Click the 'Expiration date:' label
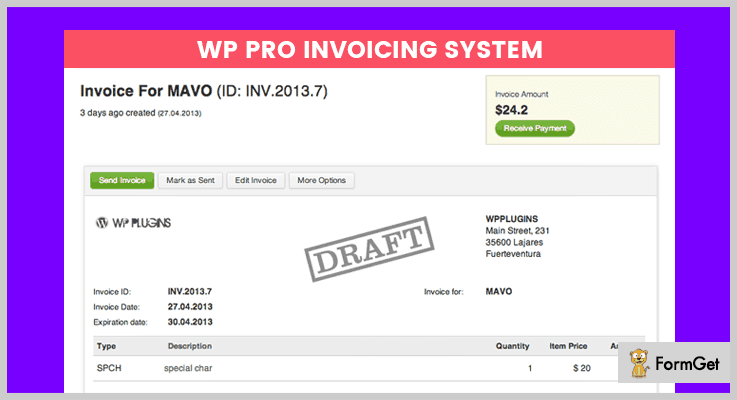Image resolution: width=737 pixels, height=400 pixels. 120,322
